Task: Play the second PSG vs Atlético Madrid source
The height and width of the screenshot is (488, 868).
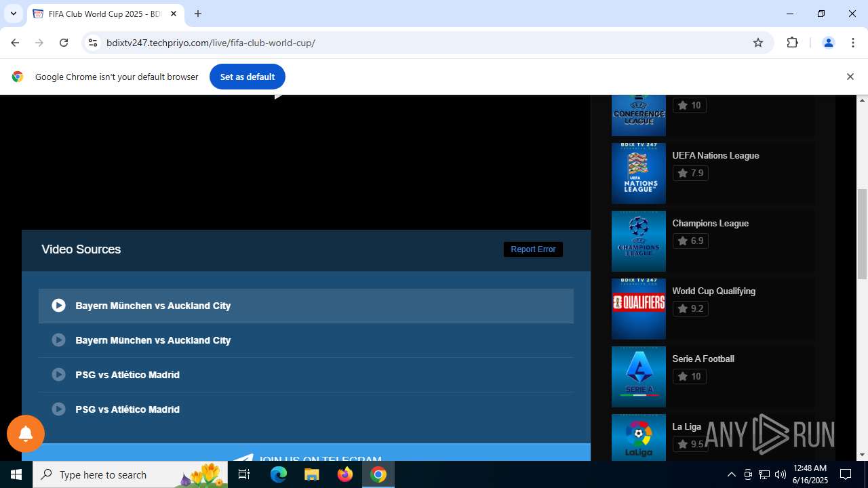Action: pos(306,409)
